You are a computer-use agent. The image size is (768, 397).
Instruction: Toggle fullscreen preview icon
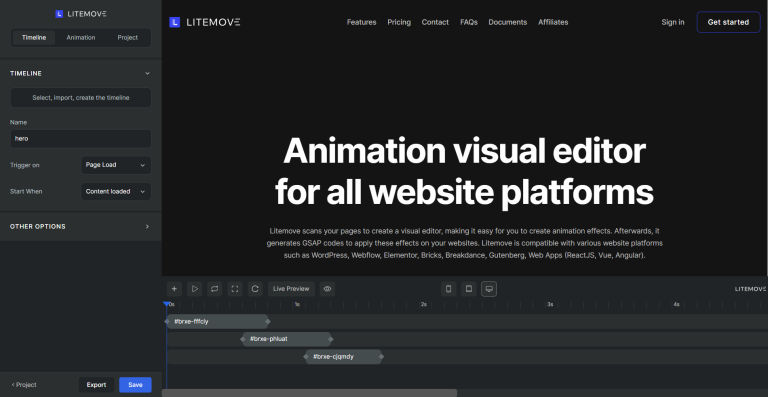click(235, 289)
